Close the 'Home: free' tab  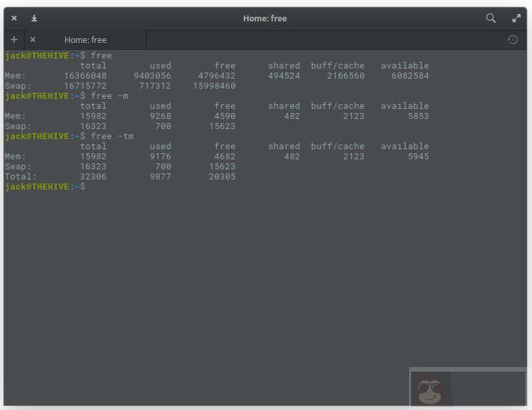(33, 40)
